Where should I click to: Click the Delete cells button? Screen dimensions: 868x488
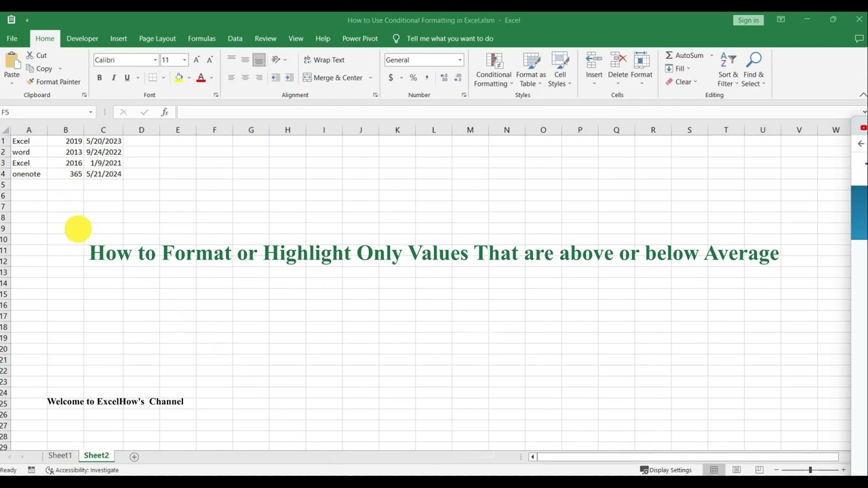pos(618,68)
